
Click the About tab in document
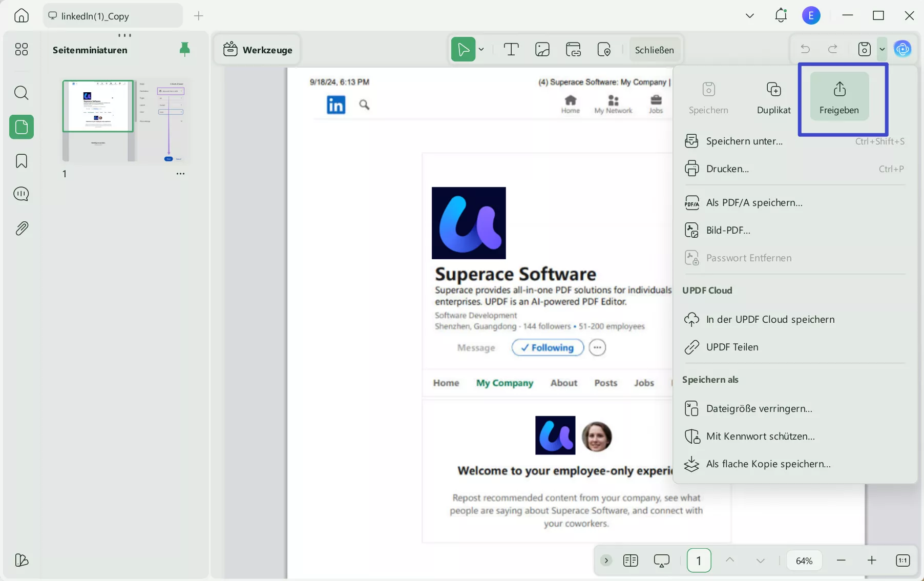pos(564,383)
